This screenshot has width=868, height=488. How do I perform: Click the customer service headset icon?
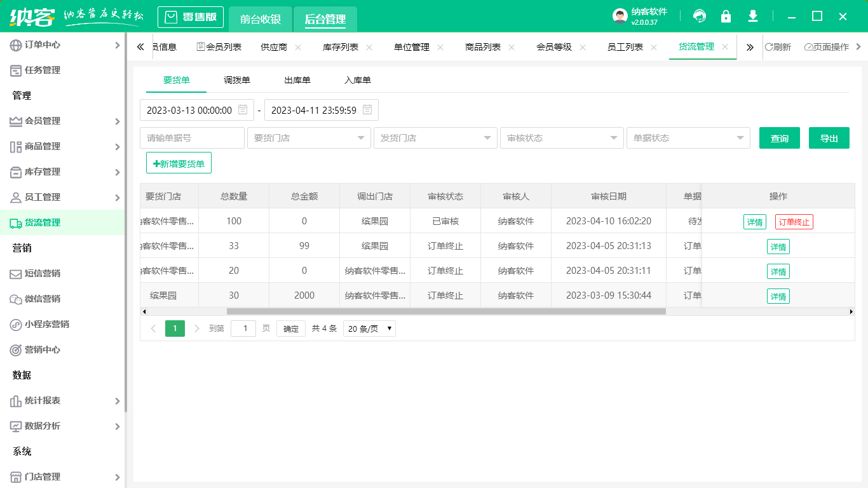[x=699, y=16]
